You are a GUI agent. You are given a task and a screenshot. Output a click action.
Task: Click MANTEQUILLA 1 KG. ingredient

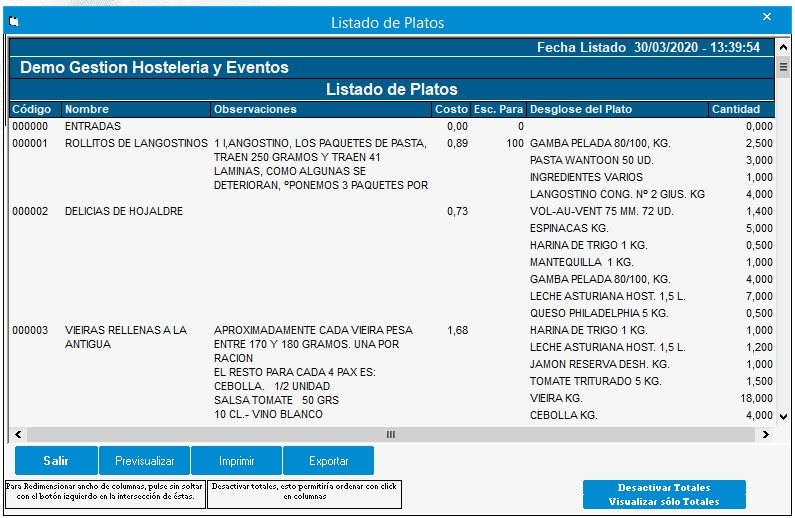(x=582, y=263)
